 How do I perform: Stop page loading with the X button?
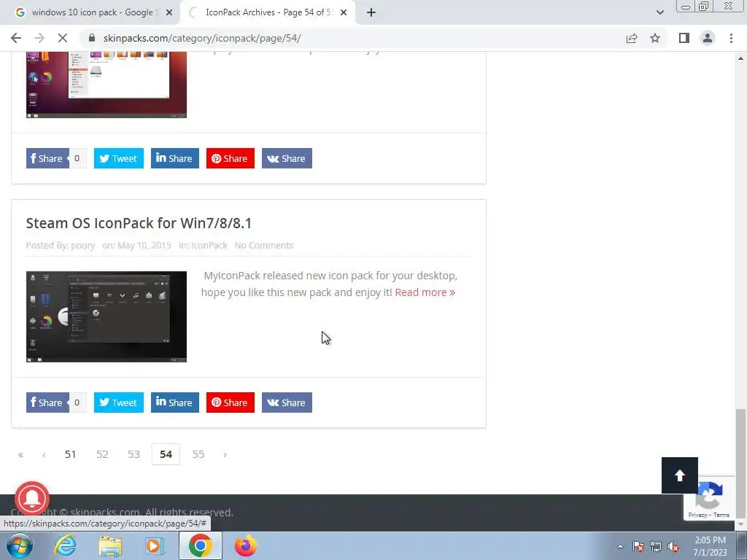pyautogui.click(x=63, y=38)
